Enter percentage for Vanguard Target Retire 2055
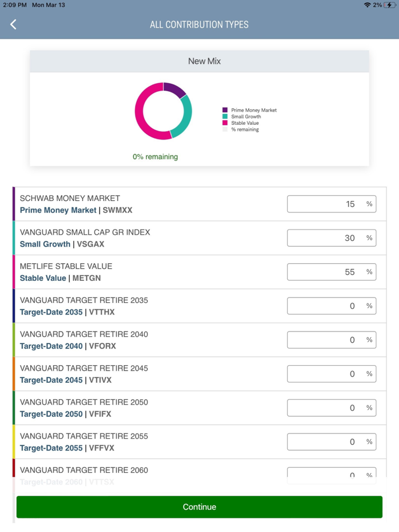Image resolution: width=399 pixels, height=532 pixels. click(331, 442)
